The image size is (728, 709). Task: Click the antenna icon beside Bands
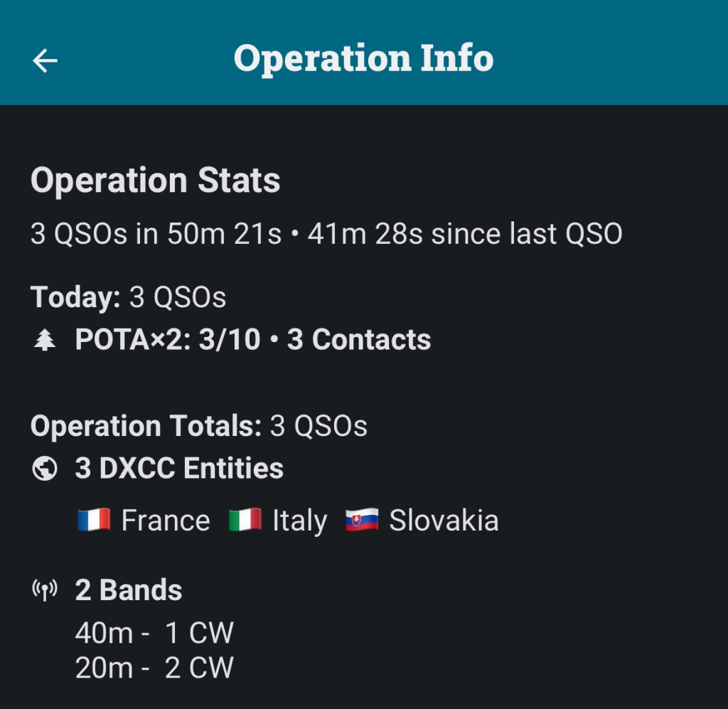click(x=45, y=590)
